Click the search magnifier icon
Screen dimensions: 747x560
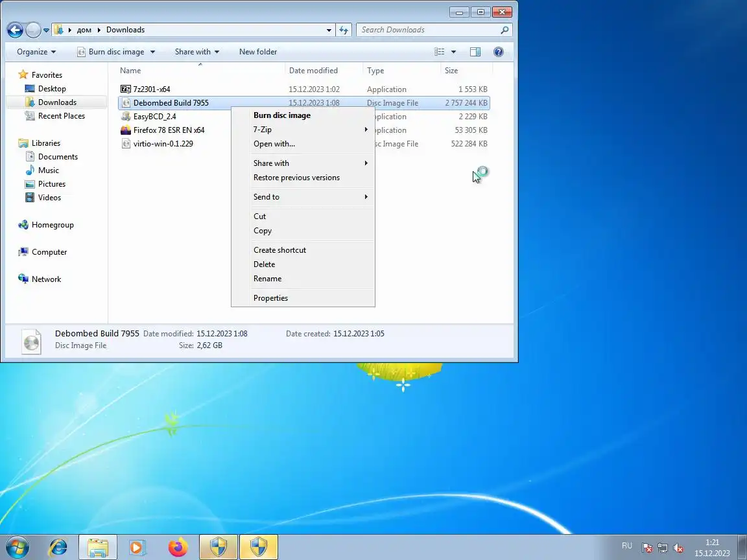click(504, 30)
